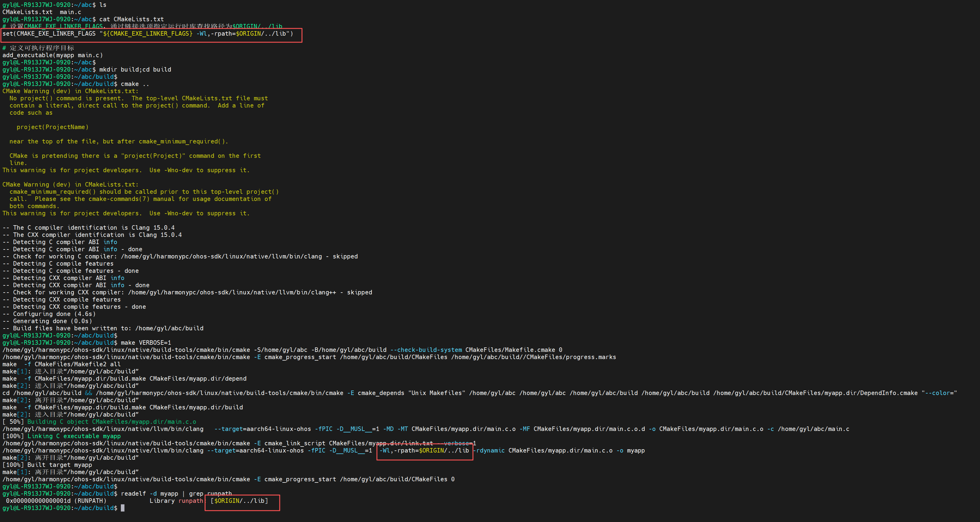The height and width of the screenshot is (522, 980).
Task: Click 'main.c' in the ls output
Action: [x=70, y=12]
